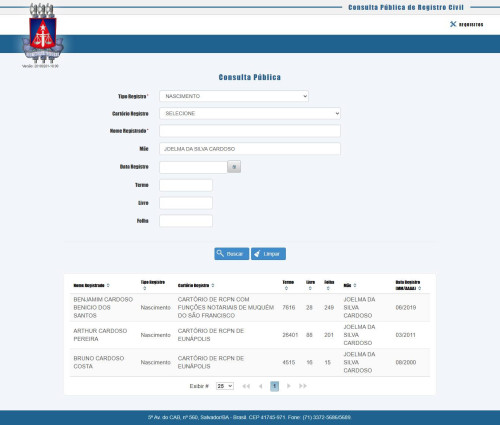500x425 pixels.
Task: Click the Buscar search button
Action: pyautogui.click(x=231, y=254)
